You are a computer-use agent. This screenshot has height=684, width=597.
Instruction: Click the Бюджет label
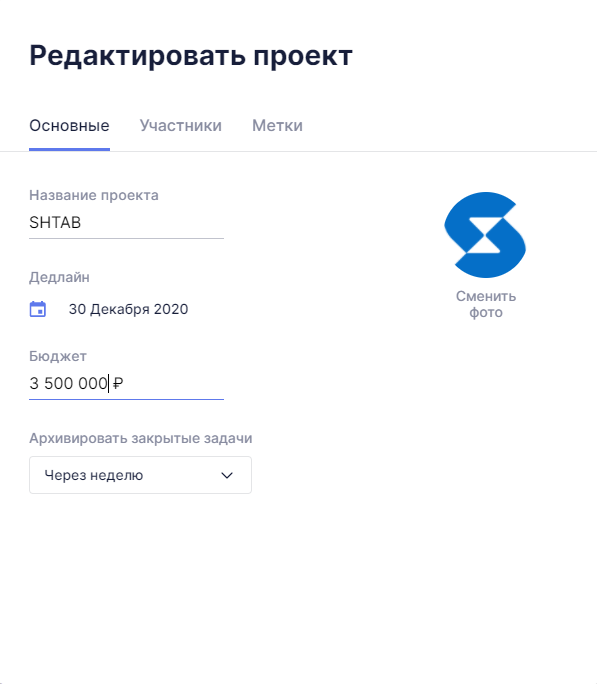pyautogui.click(x=58, y=356)
